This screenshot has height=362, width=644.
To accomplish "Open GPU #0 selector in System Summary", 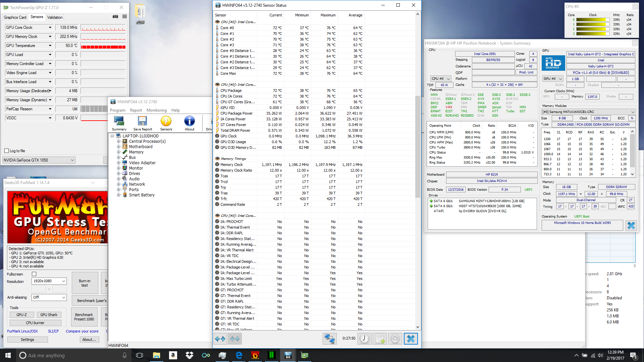I will tap(552, 79).
